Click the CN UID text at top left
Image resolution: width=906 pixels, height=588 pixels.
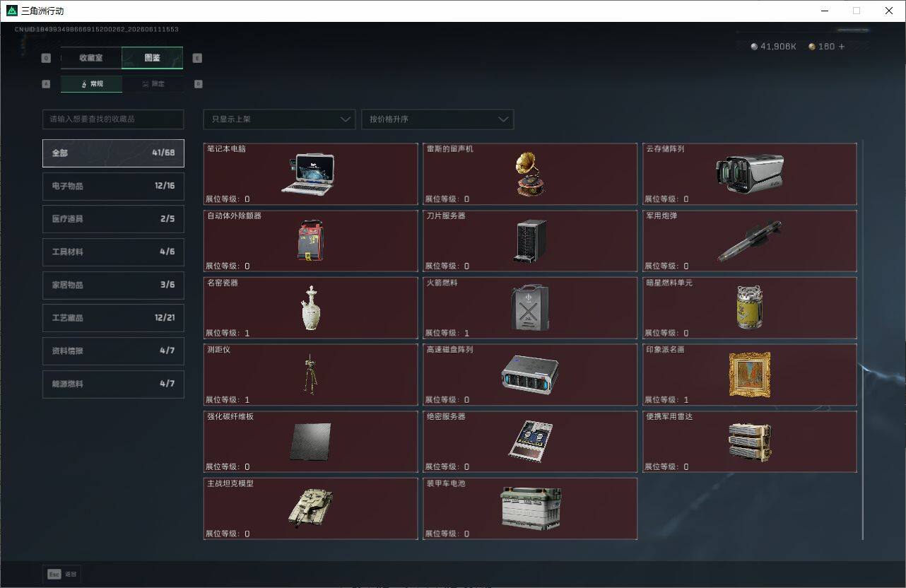(x=97, y=30)
